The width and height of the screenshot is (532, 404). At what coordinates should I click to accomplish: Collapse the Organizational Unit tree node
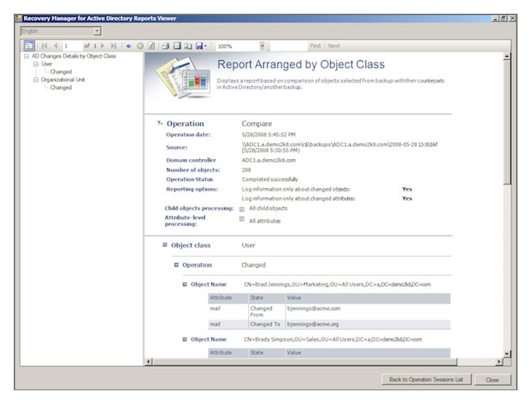35,79
